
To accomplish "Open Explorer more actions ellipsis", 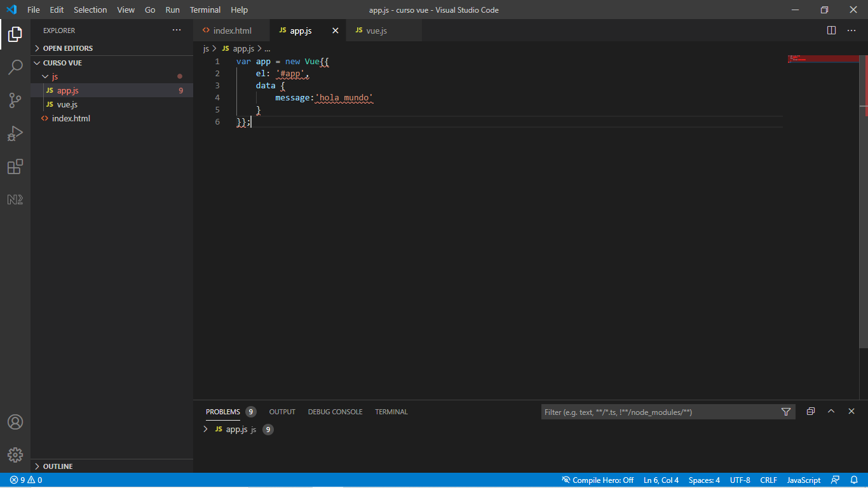I will pyautogui.click(x=177, y=30).
